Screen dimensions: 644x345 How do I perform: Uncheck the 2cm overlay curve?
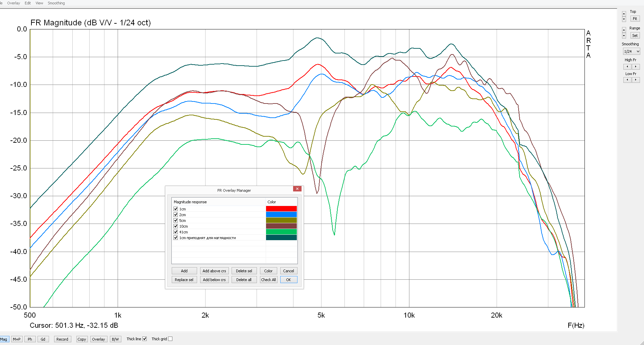click(x=176, y=215)
